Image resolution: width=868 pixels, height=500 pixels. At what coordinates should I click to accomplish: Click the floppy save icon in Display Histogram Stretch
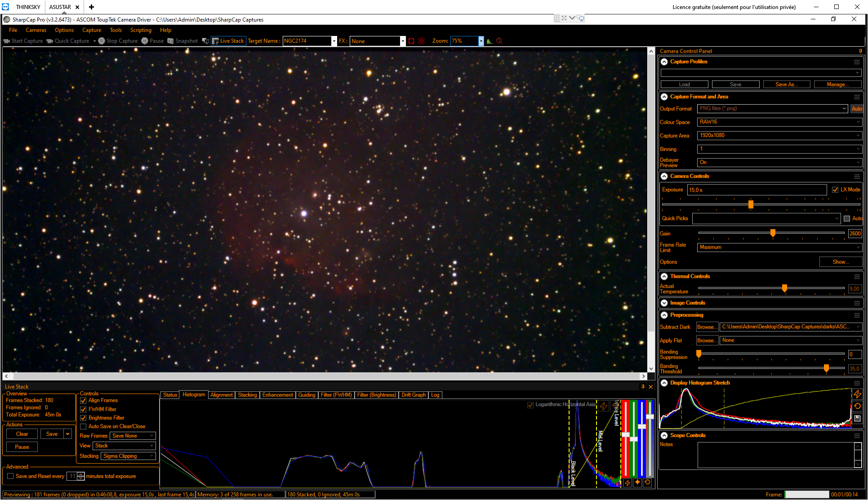point(858,418)
